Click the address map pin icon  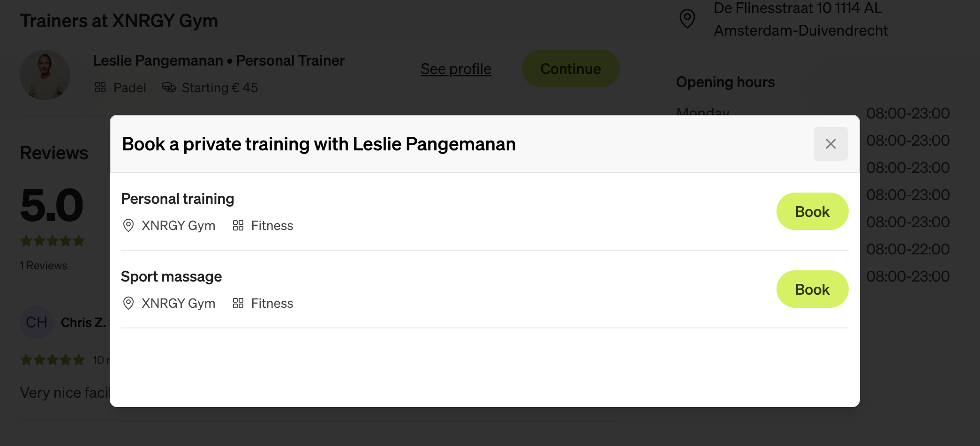pos(687,19)
